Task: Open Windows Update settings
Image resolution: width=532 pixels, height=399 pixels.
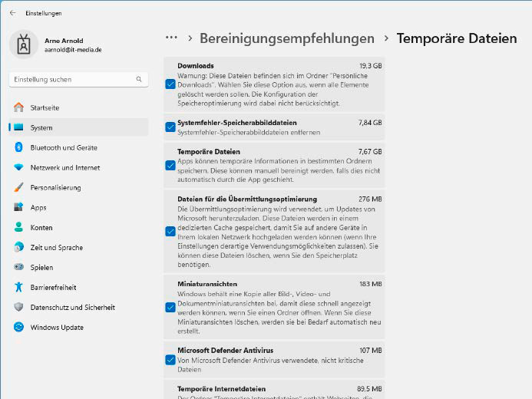Action: click(79, 328)
